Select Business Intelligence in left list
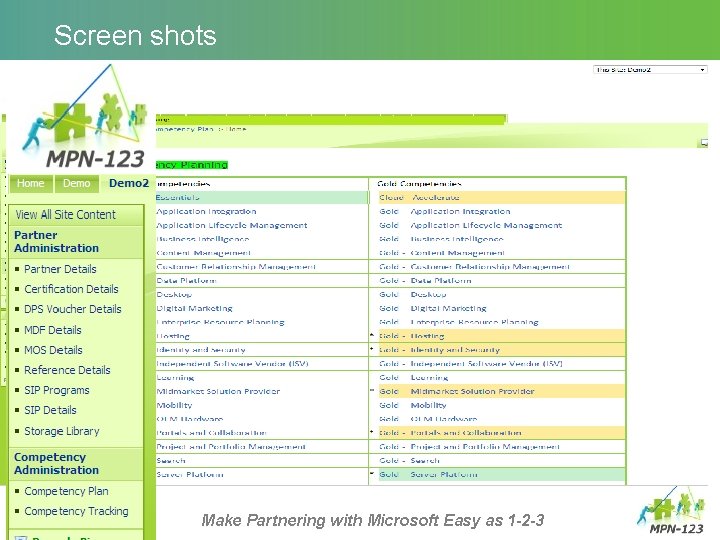This screenshot has width=720, height=540. [202, 239]
